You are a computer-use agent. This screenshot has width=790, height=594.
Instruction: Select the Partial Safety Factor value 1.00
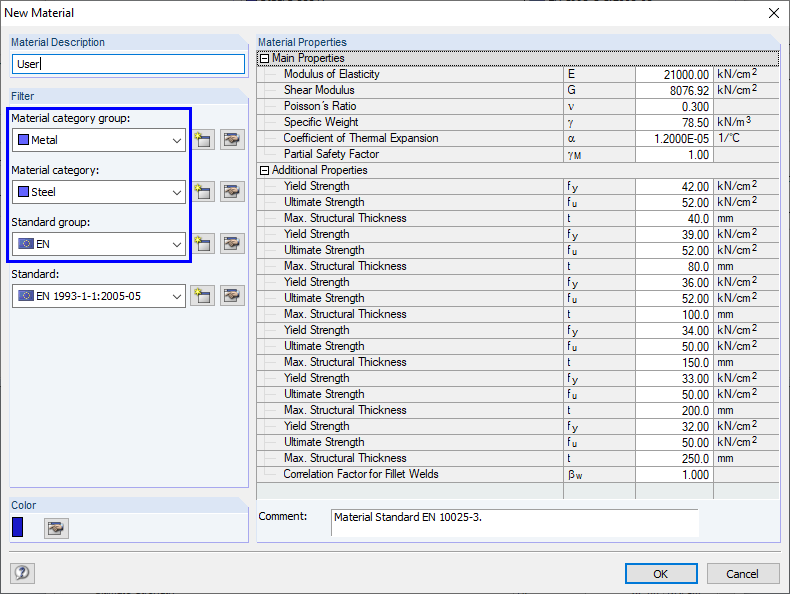click(674, 155)
